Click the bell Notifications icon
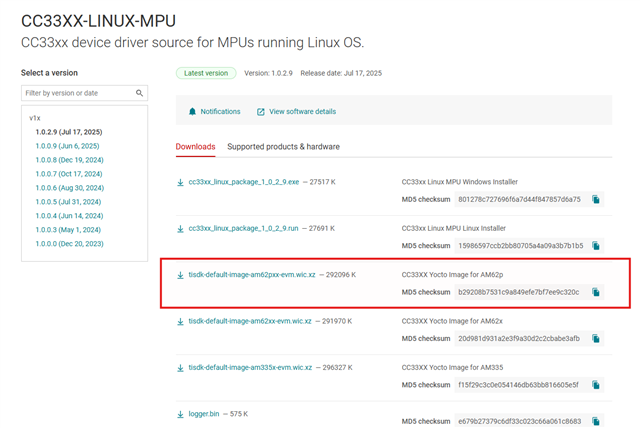Image resolution: width=640 pixels, height=428 pixels. (x=193, y=112)
